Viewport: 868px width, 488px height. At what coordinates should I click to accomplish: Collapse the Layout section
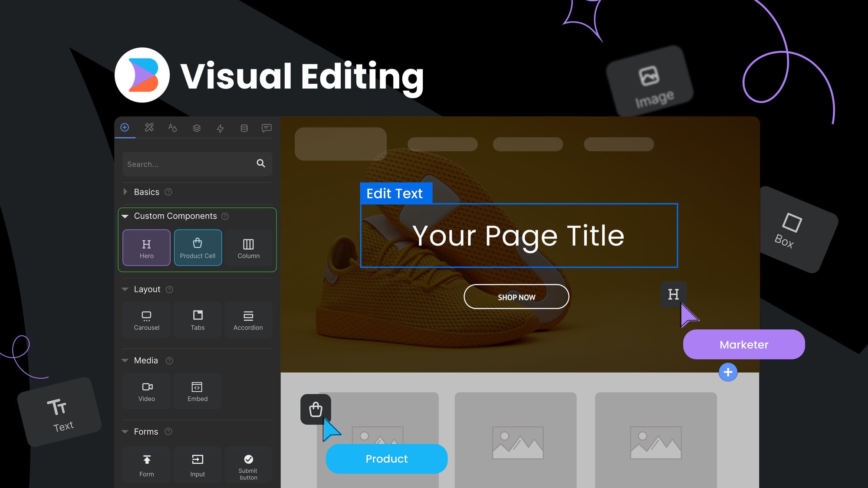pos(125,289)
